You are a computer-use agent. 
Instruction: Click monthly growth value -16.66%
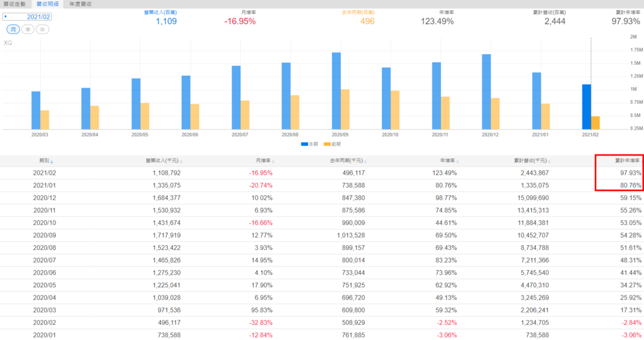(261, 222)
